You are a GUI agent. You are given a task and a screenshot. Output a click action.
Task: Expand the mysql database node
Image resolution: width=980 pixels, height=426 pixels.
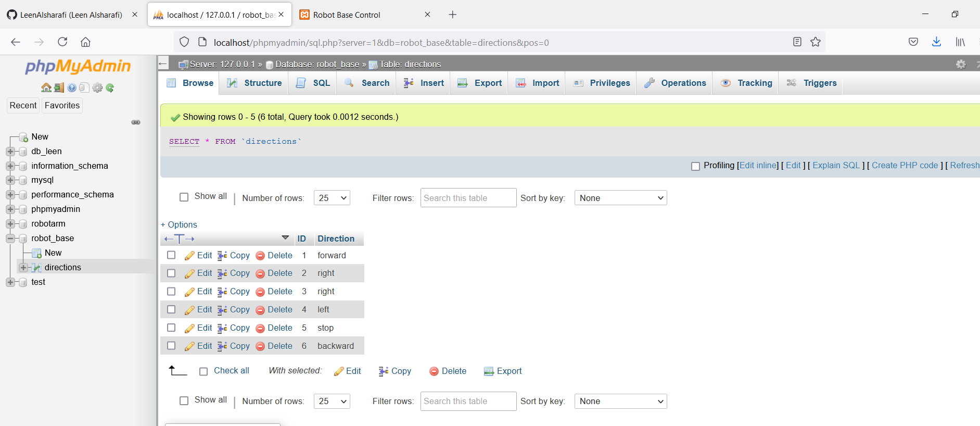pos(10,180)
